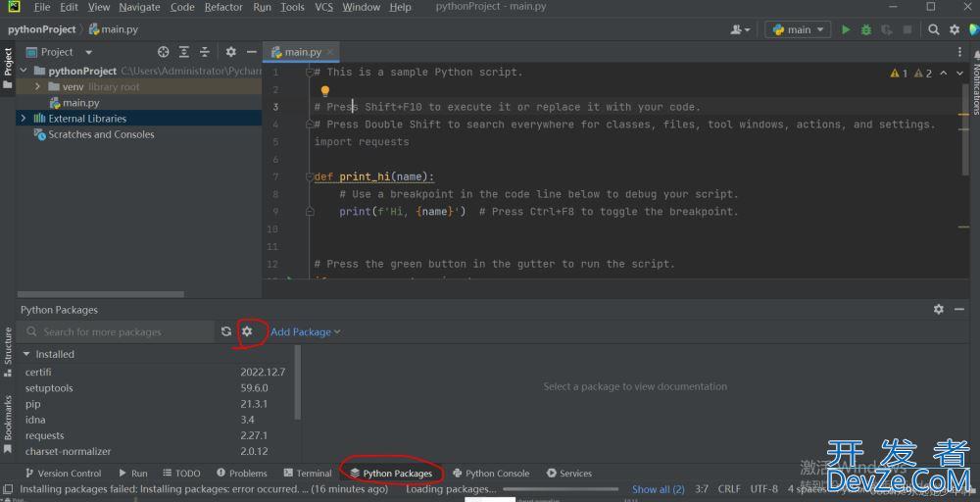Open the TODO tool tab

[182, 474]
